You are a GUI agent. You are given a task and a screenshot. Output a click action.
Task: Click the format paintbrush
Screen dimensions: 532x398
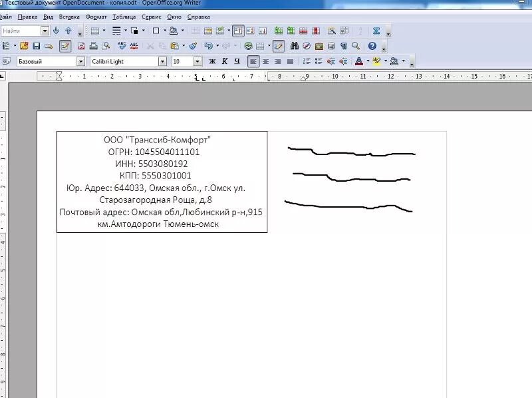[x=193, y=46]
